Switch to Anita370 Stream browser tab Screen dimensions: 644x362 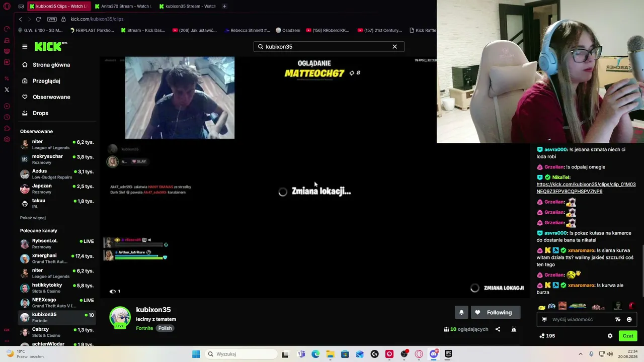coord(123,6)
